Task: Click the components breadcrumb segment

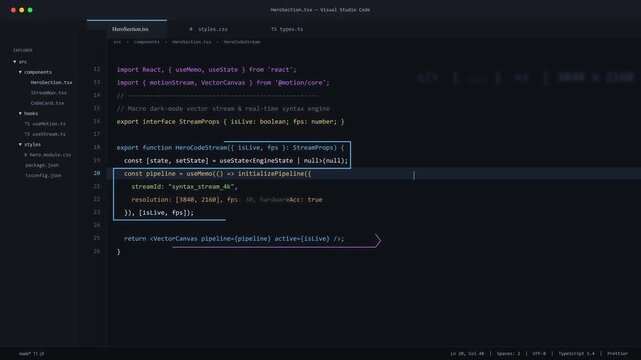Action: [146, 42]
